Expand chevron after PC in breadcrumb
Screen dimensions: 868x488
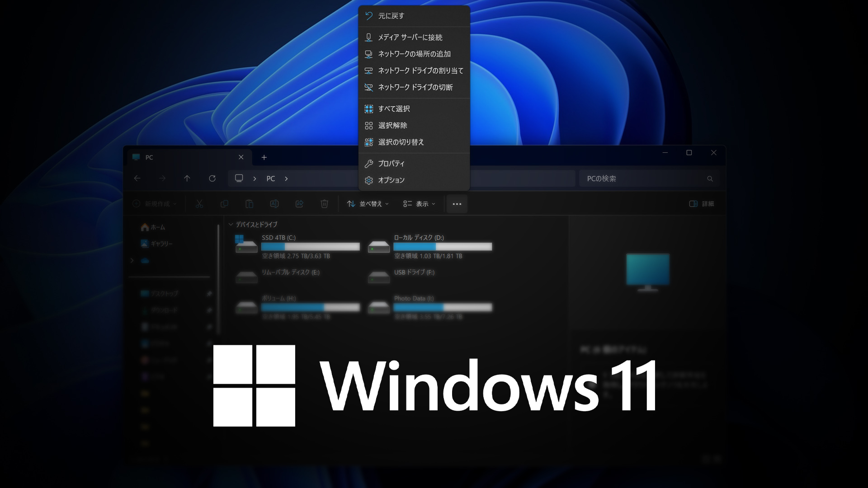click(x=286, y=178)
